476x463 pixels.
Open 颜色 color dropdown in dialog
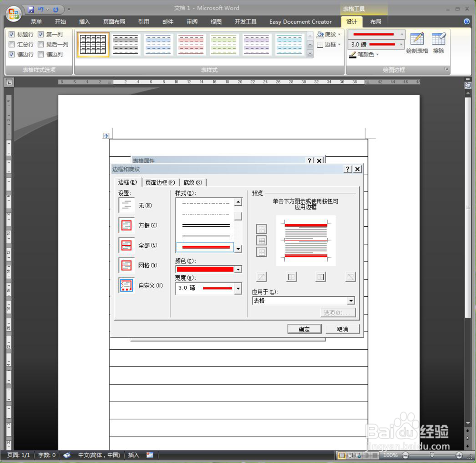coord(238,269)
